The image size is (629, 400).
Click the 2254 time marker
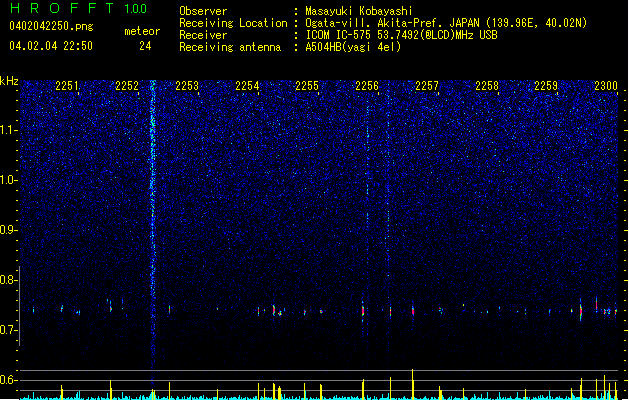click(x=247, y=86)
